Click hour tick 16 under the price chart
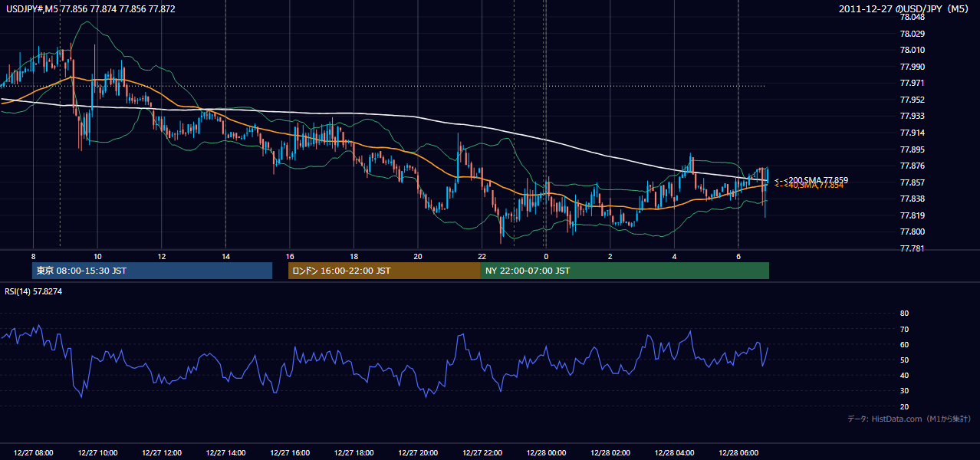This screenshot has width=980, height=460. click(290, 256)
